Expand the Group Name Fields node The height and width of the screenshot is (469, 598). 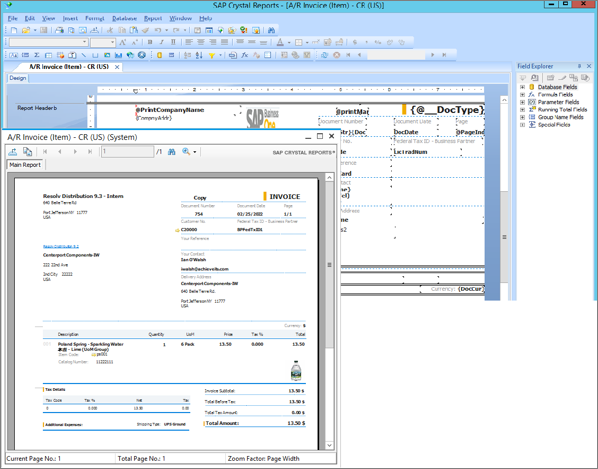coord(522,117)
